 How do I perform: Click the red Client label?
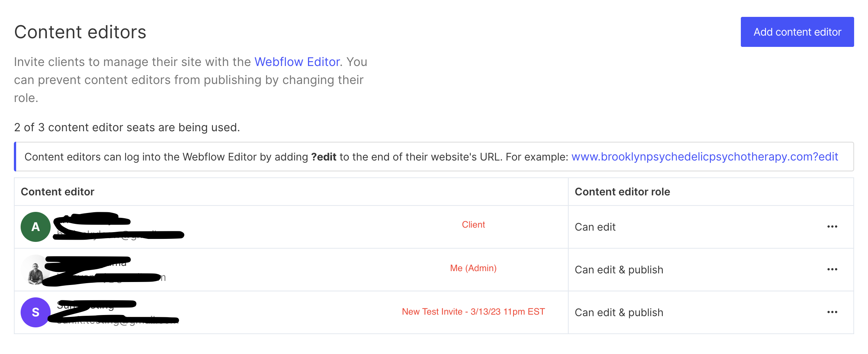tap(473, 225)
